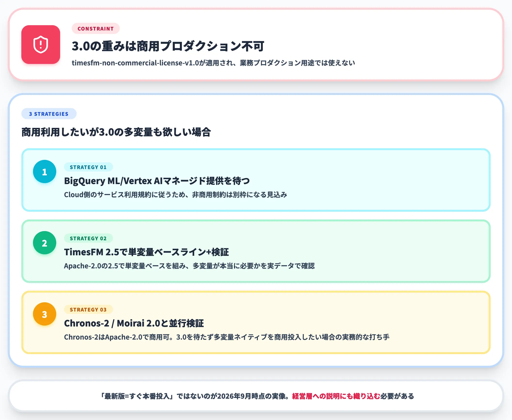Click the orange number 3 circle

(45, 314)
